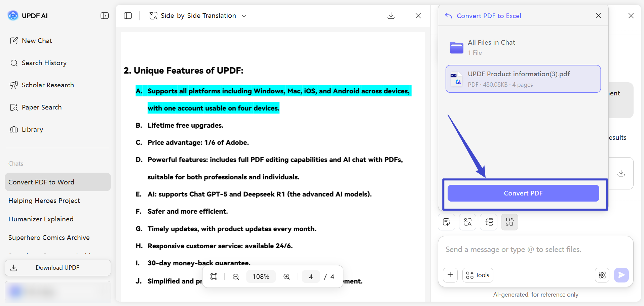Image resolution: width=644 pixels, height=306 pixels.
Task: Open the Library section
Action: coord(26,129)
